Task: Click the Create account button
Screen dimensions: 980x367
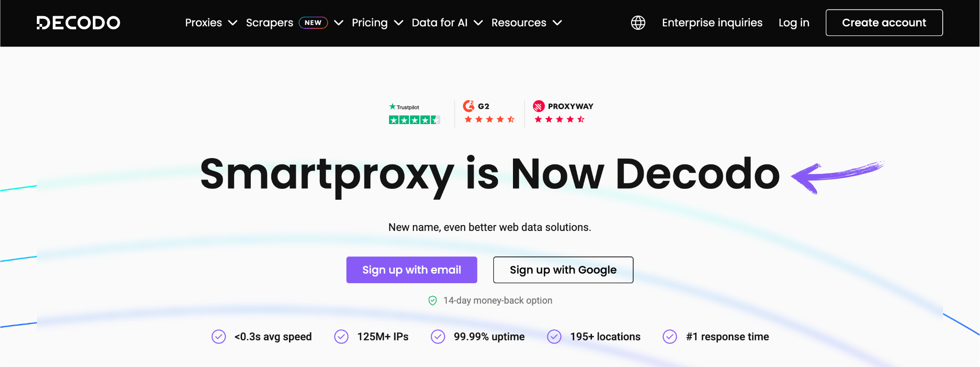Action: point(884,23)
